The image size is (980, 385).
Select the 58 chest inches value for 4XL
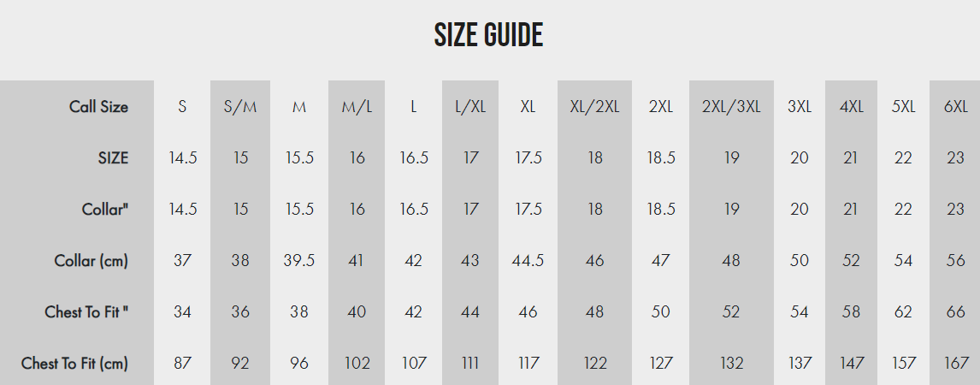pyautogui.click(x=851, y=312)
